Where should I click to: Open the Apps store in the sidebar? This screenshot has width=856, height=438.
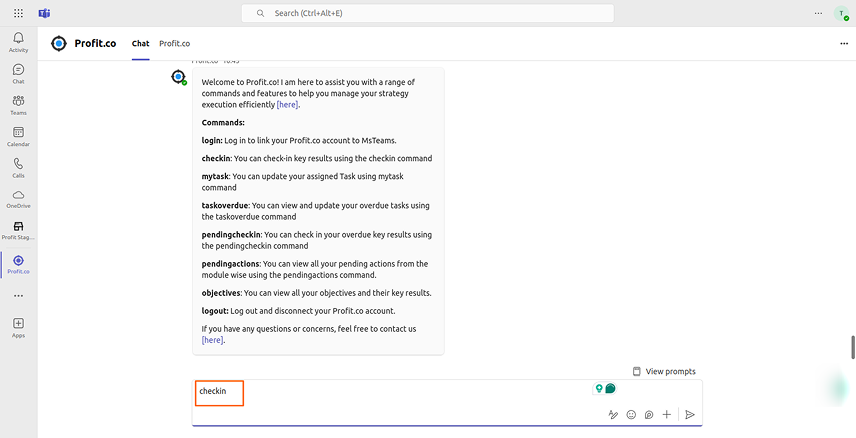19,328
